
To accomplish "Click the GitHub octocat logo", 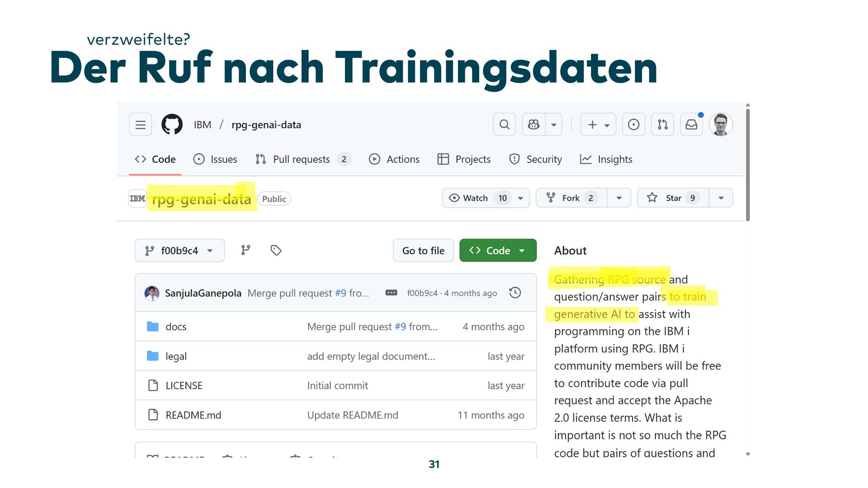I will tap(172, 125).
